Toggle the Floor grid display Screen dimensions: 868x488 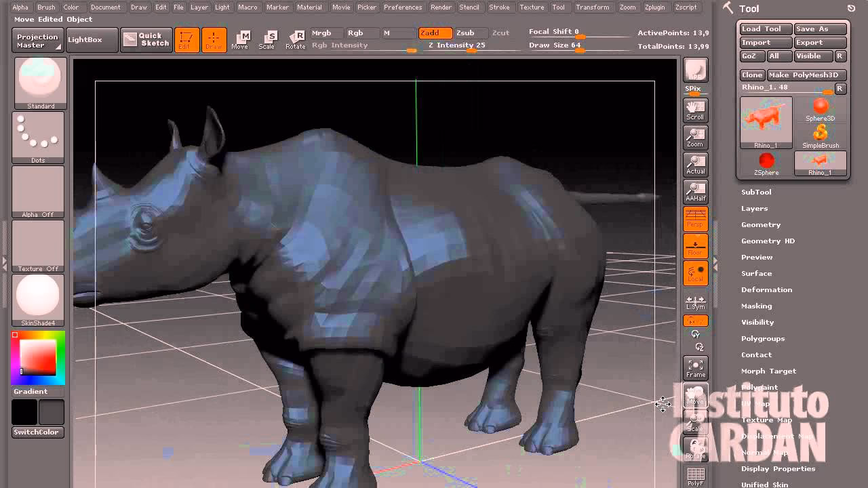pyautogui.click(x=694, y=246)
